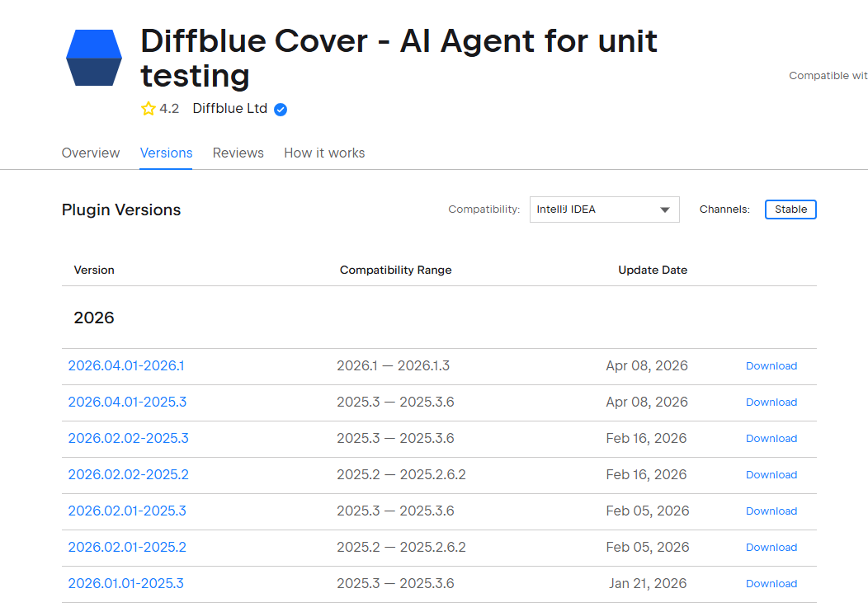Click the Update Date column header
The height and width of the screenshot is (612, 868).
pyautogui.click(x=653, y=270)
